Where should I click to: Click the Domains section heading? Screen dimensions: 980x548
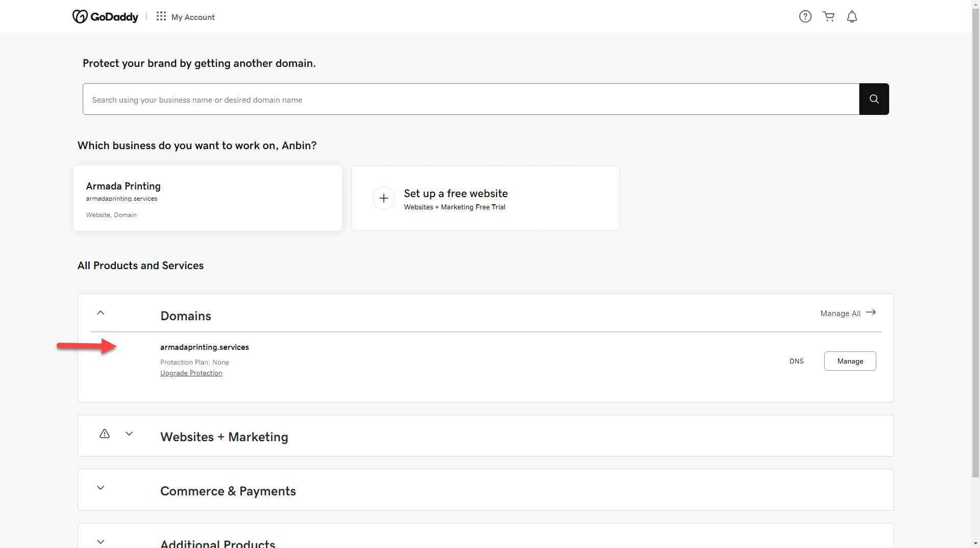186,316
